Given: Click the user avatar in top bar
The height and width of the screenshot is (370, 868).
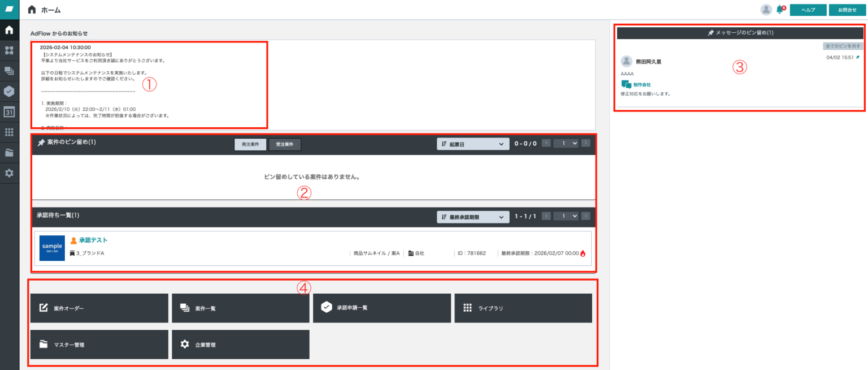Looking at the screenshot, I should [x=766, y=10].
